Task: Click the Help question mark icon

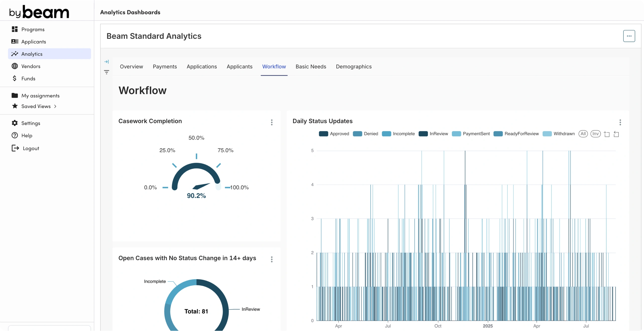Action: click(15, 135)
